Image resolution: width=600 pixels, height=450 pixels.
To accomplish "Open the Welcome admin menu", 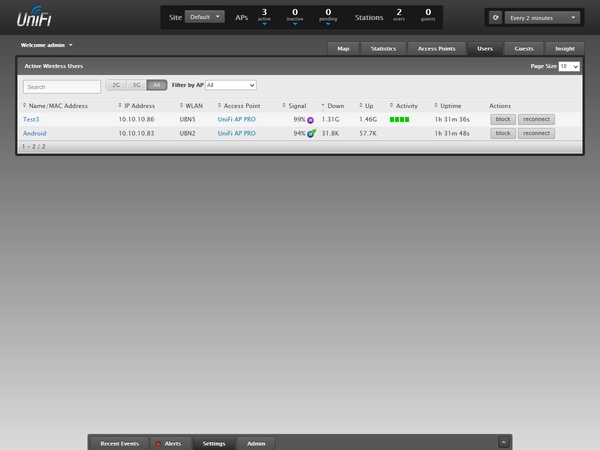I will point(46,45).
